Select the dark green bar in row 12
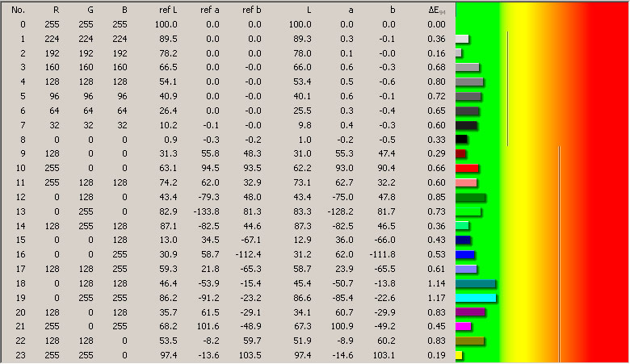 click(x=471, y=197)
